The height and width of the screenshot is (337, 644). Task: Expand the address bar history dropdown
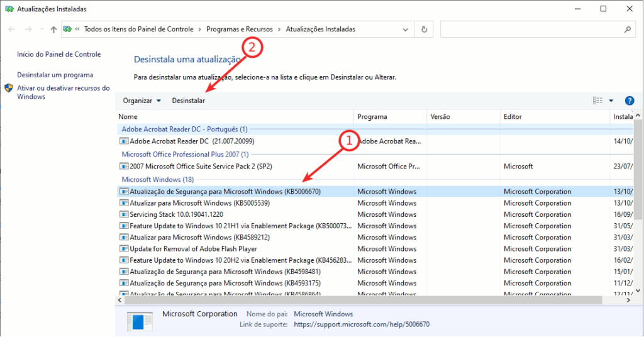coord(406,30)
